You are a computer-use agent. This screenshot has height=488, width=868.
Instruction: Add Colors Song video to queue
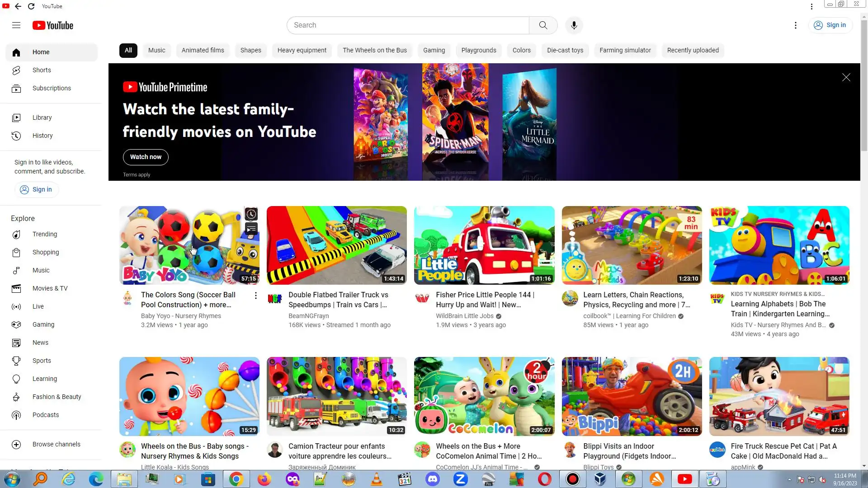click(251, 229)
